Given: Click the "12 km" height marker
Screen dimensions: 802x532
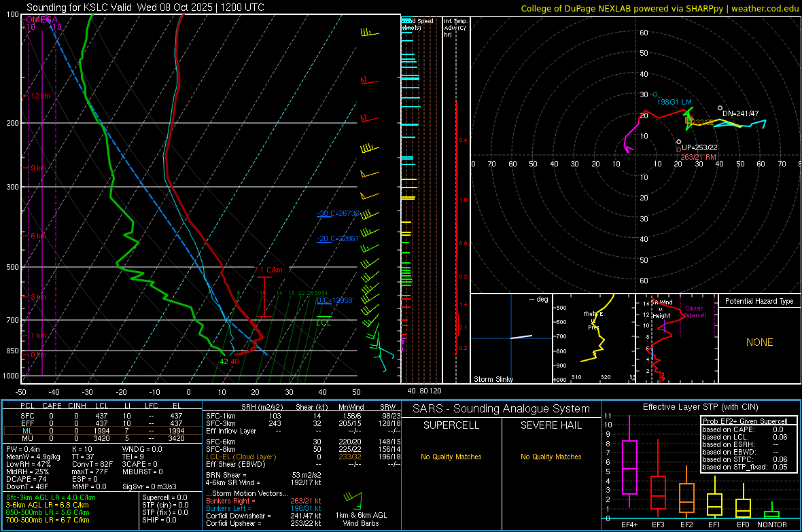Looking at the screenshot, I should point(40,96).
